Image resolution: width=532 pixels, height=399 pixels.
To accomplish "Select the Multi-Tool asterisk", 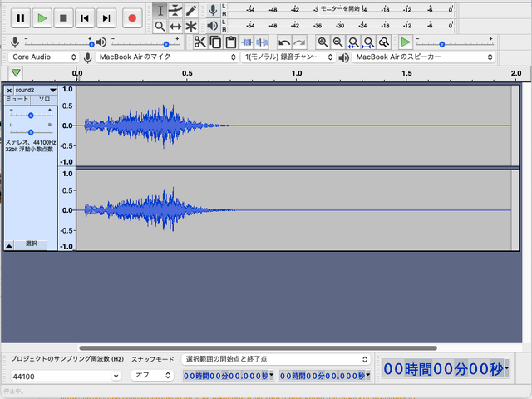I will [191, 26].
